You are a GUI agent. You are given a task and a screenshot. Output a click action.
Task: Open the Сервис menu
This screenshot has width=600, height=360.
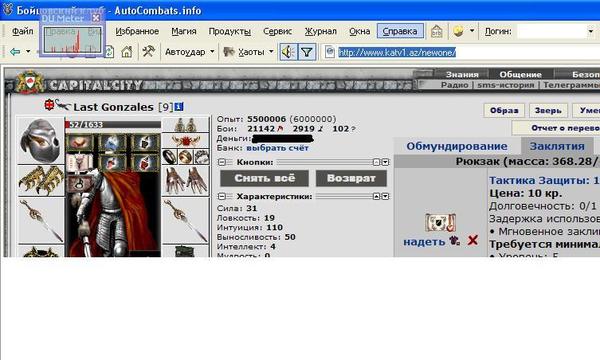pyautogui.click(x=277, y=31)
